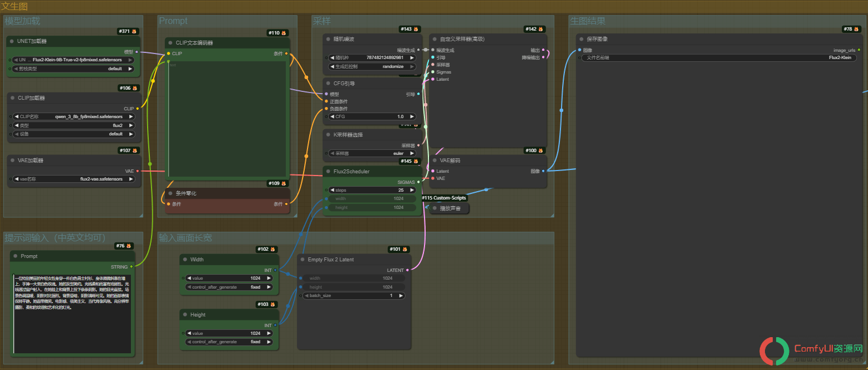Screen dimensions: 868x370
Task: Click into the Prompt node's Chinese text area
Action: click(72, 314)
